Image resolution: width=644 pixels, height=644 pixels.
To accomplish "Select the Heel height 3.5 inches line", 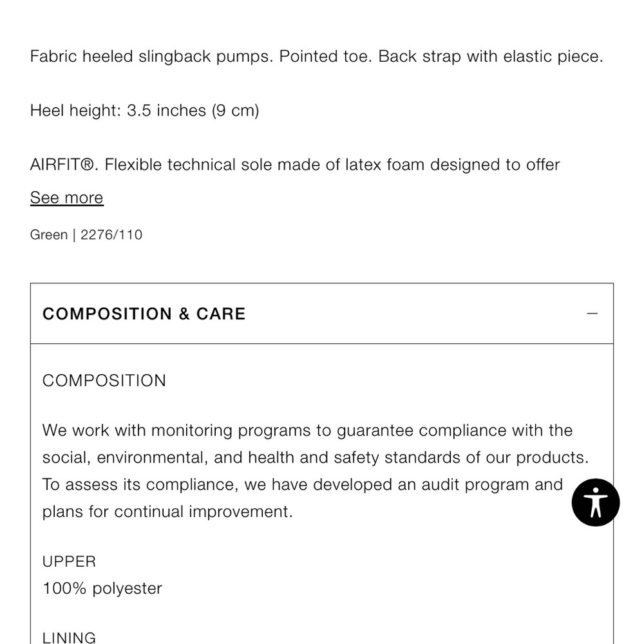I will pos(144,111).
